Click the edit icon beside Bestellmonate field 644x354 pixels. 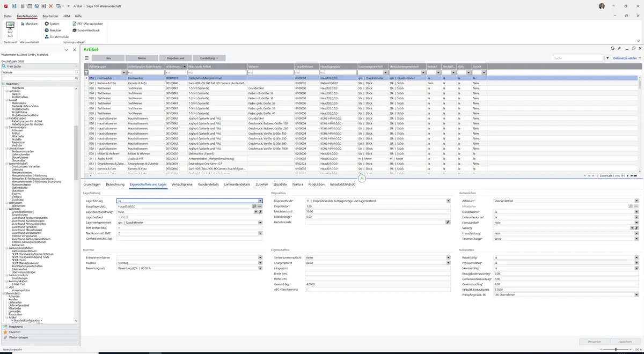(448, 222)
